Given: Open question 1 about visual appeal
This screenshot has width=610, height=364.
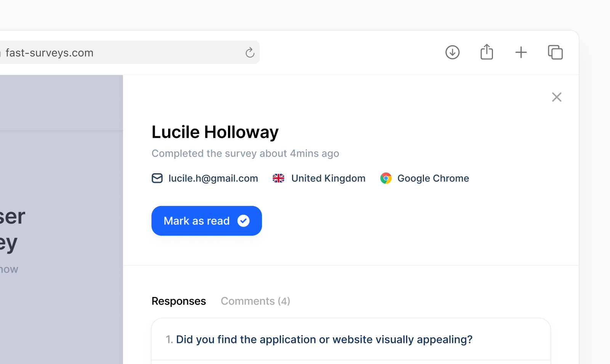Looking at the screenshot, I should tap(351, 339).
